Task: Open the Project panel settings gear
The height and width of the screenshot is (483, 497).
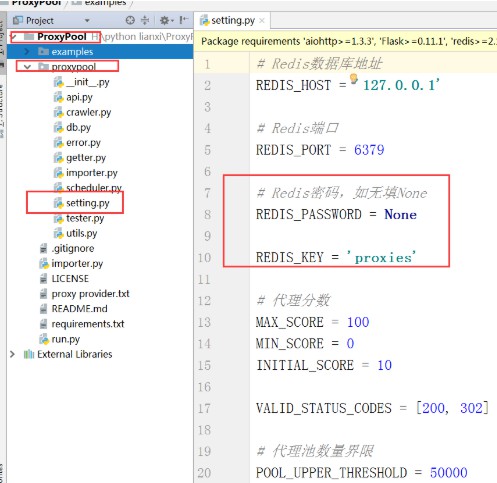Action: pos(164,21)
